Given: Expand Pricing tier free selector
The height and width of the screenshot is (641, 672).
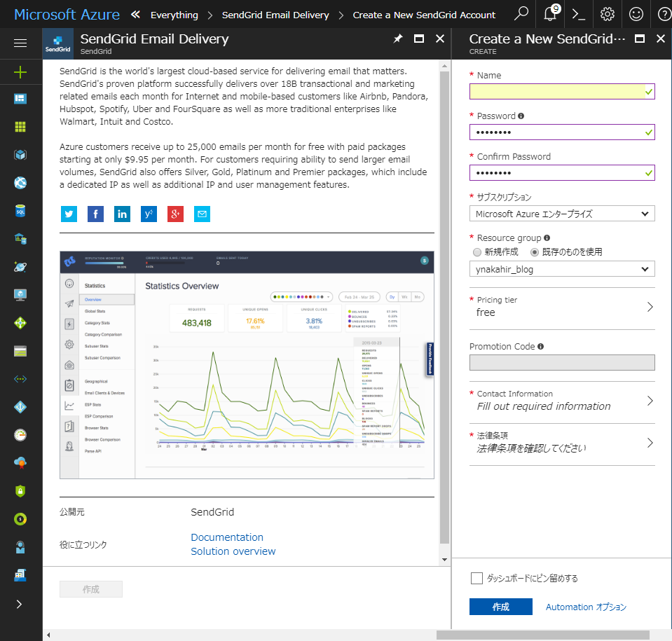Looking at the screenshot, I should tap(562, 307).
